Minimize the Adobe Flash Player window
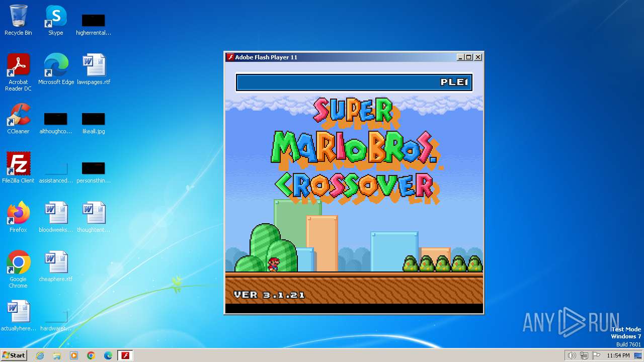This screenshot has height=362, width=644. tap(460, 57)
